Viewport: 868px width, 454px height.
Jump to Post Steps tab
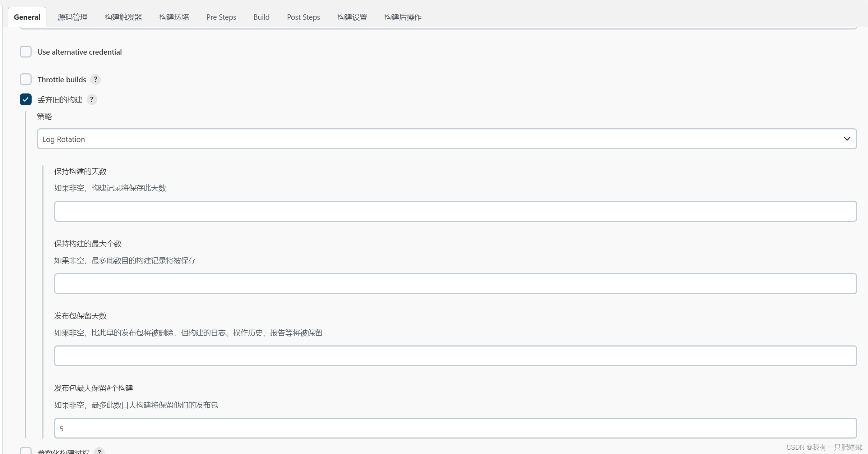303,17
